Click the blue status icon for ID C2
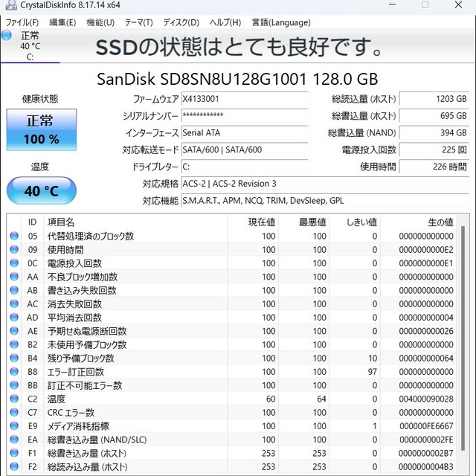 (14, 399)
